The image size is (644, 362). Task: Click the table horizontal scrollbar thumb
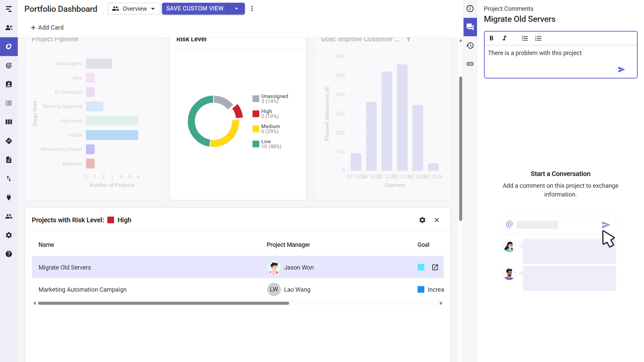tap(163, 303)
